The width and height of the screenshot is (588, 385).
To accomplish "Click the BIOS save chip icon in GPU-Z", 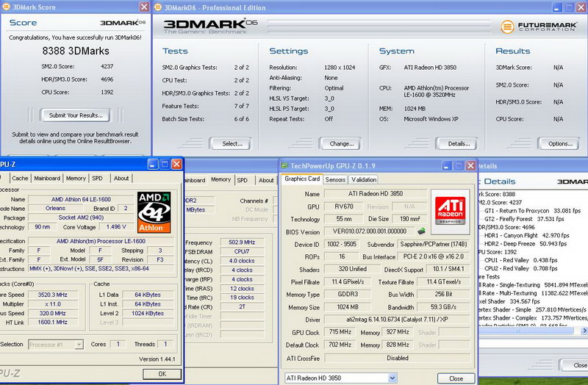I will click(x=422, y=231).
